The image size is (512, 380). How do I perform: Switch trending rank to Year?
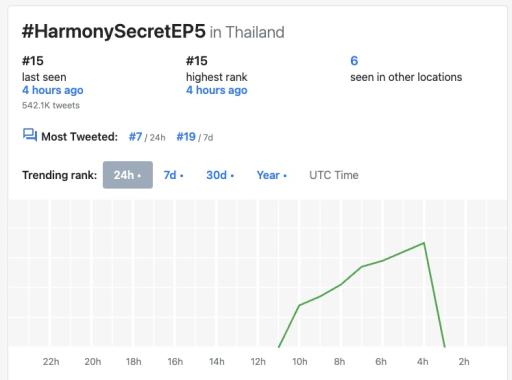(272, 175)
